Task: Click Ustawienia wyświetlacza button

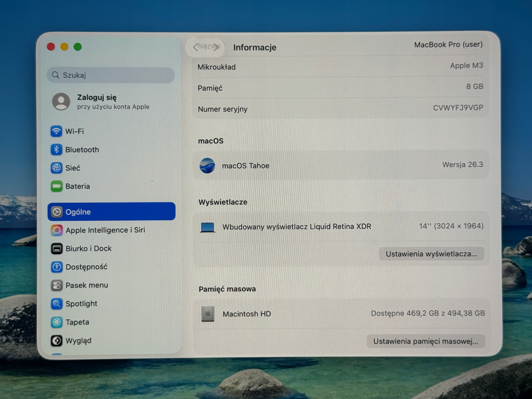Action: (x=431, y=254)
